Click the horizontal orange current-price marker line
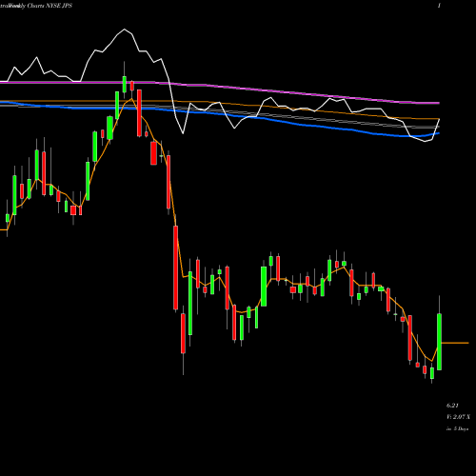Viewport: 476px width, 476px height. [455, 343]
